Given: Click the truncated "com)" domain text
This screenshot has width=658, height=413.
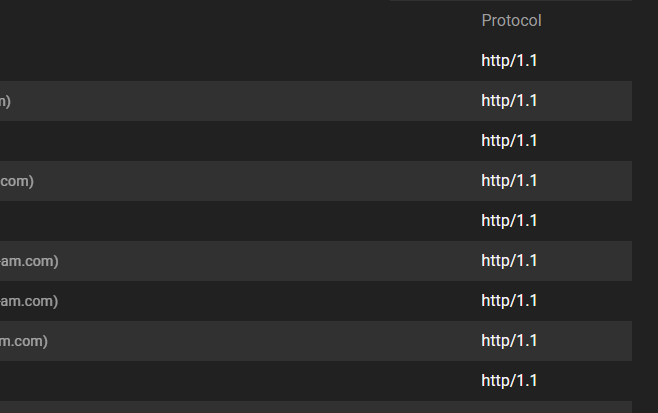Looking at the screenshot, I should [x=17, y=181].
